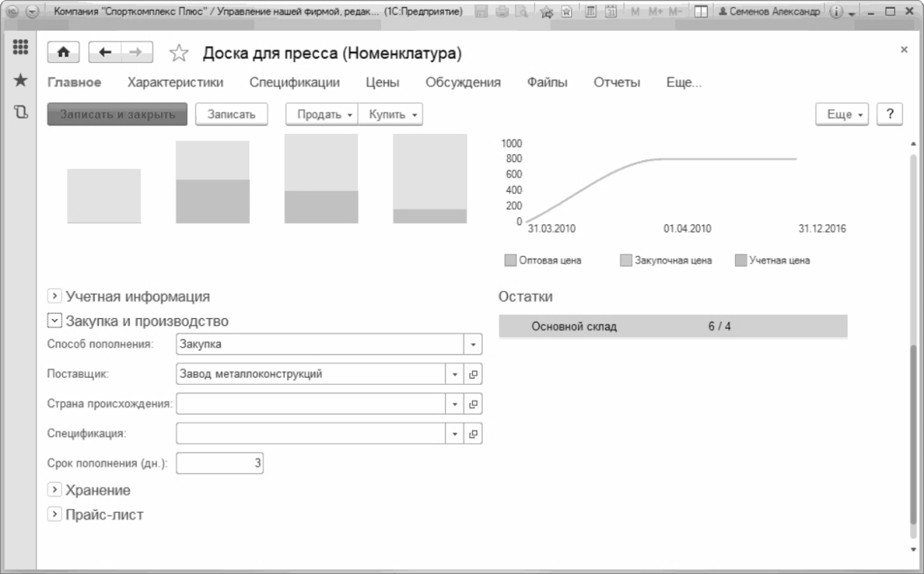This screenshot has width=924, height=574.
Task: Click the Записать button
Action: coord(231,115)
